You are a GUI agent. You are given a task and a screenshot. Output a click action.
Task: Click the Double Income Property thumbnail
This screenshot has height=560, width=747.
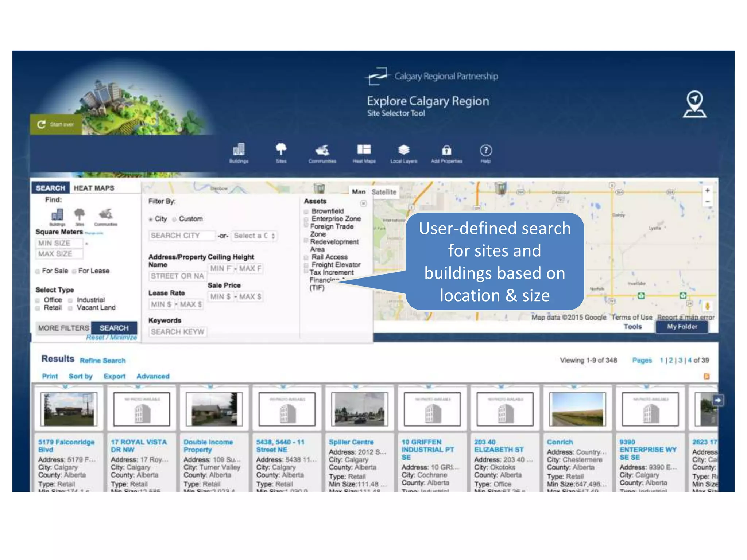click(214, 409)
